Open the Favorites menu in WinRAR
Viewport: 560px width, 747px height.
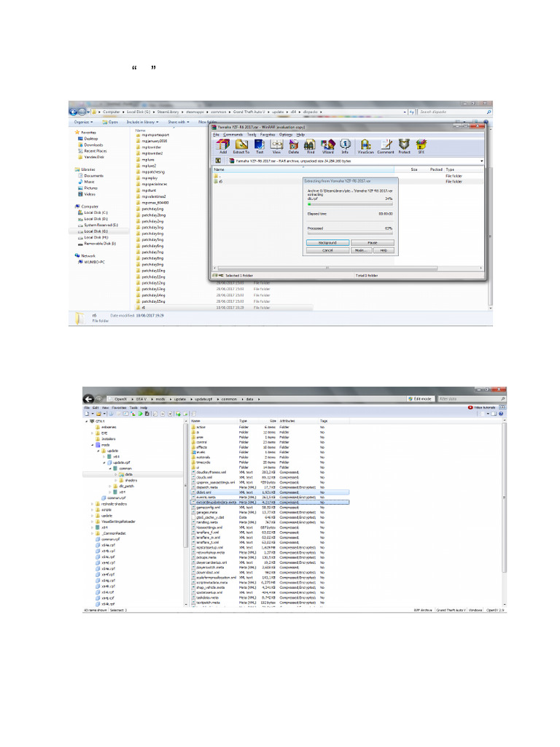(268, 135)
